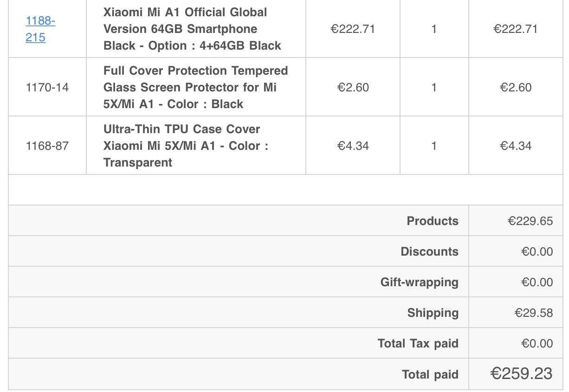Click the €4.34 case cover unit price
The height and width of the screenshot is (392, 569).
pos(353,146)
